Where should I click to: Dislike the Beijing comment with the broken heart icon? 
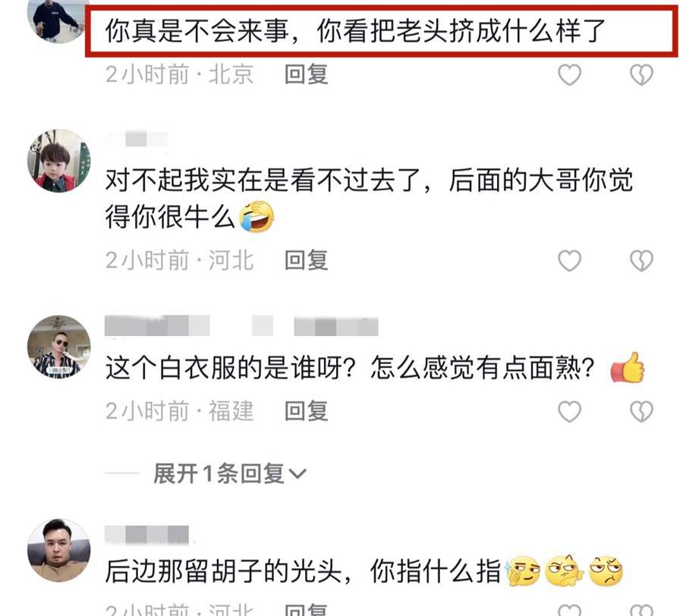[641, 75]
